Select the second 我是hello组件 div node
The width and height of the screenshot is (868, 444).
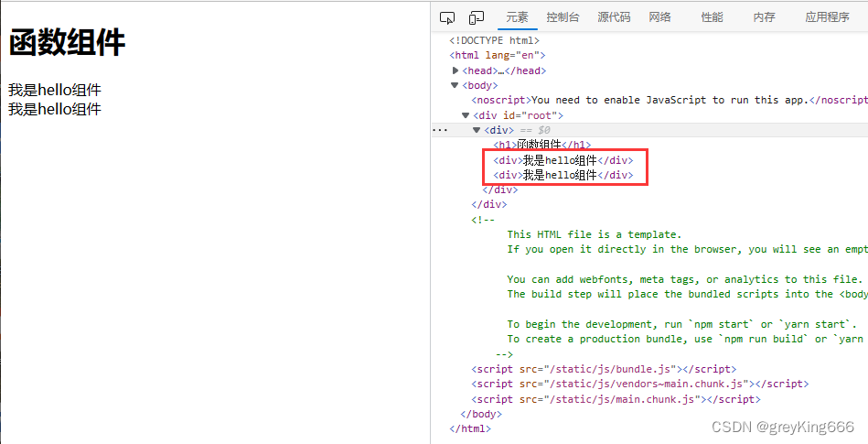point(563,175)
